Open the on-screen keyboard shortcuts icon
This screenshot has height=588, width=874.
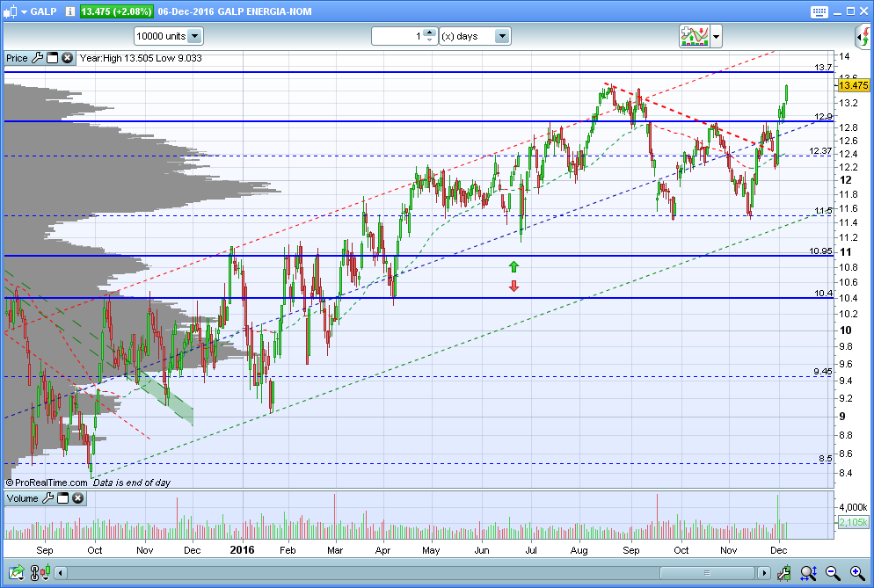pyautogui.click(x=819, y=11)
